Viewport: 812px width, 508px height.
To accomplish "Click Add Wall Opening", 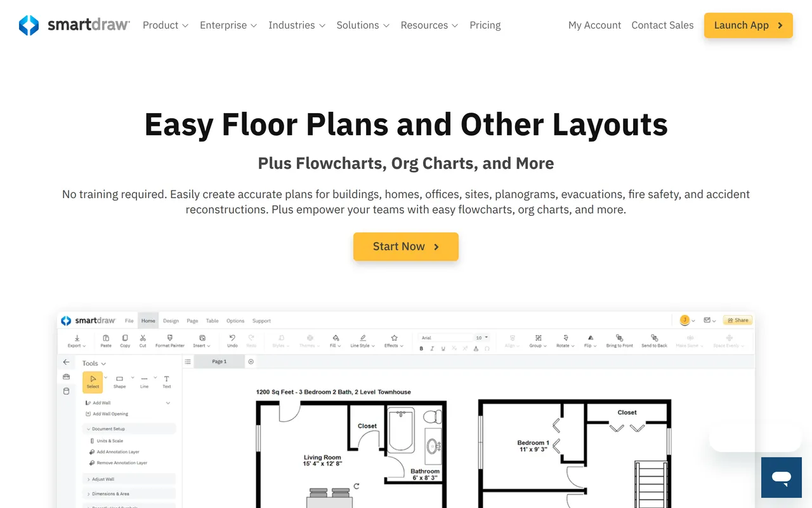I will tap(107, 414).
